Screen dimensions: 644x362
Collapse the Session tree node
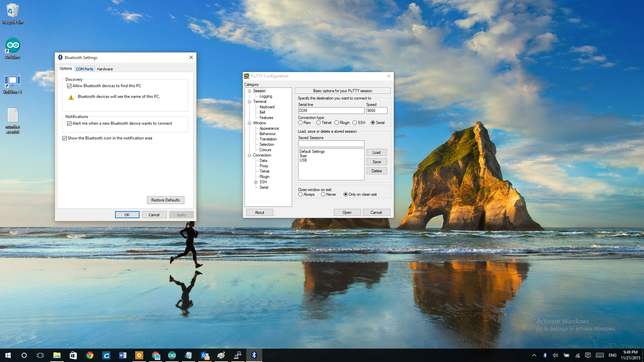click(x=250, y=91)
